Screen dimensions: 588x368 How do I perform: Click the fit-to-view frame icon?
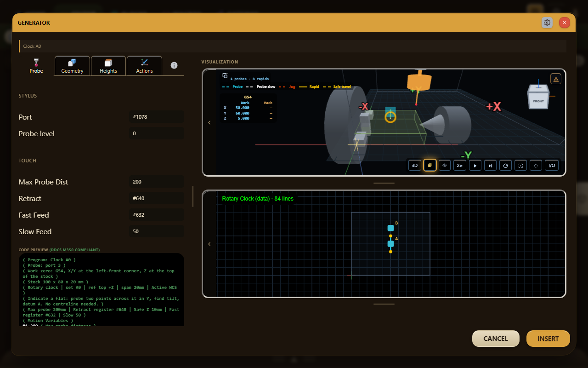520,165
